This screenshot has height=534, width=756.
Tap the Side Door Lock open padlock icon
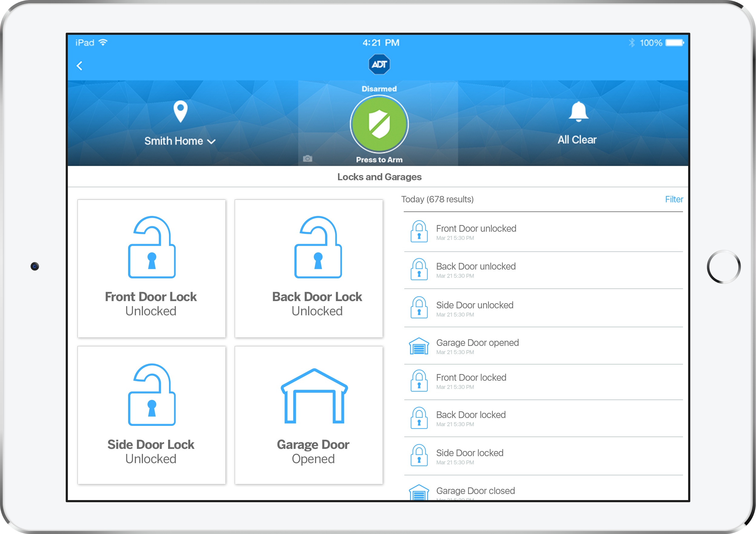152,394
